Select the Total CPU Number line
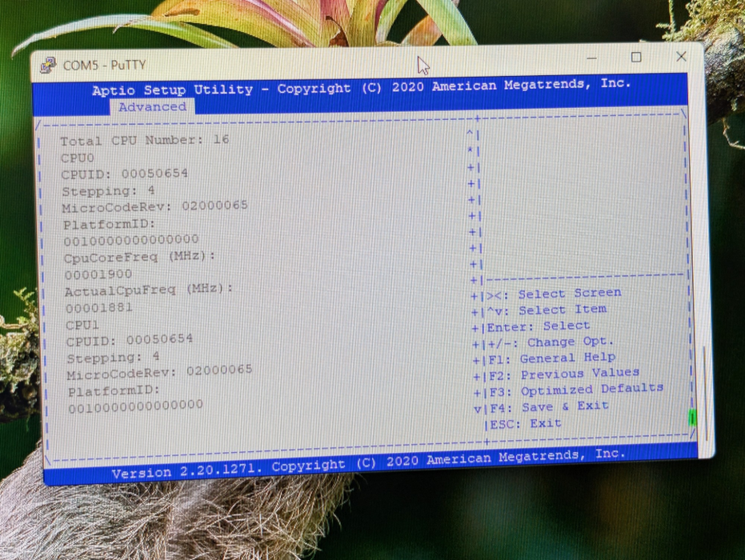 click(145, 140)
